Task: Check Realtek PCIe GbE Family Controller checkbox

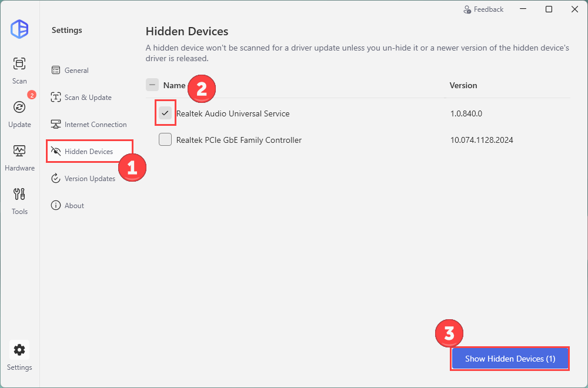Action: [x=165, y=140]
